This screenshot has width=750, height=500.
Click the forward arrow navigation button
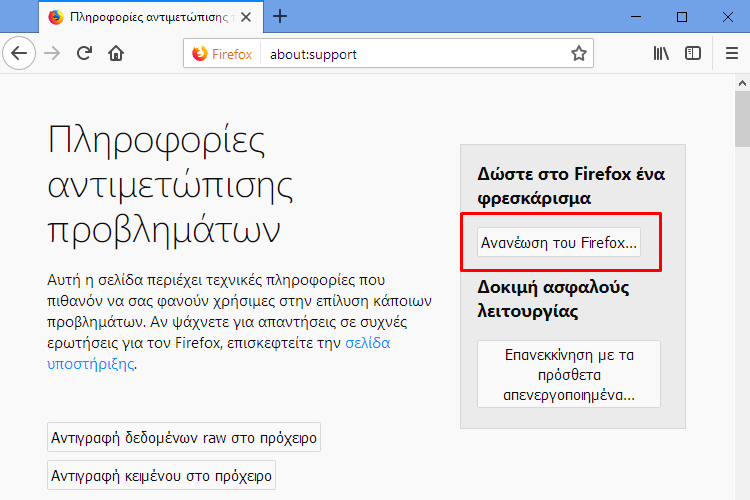[x=52, y=53]
